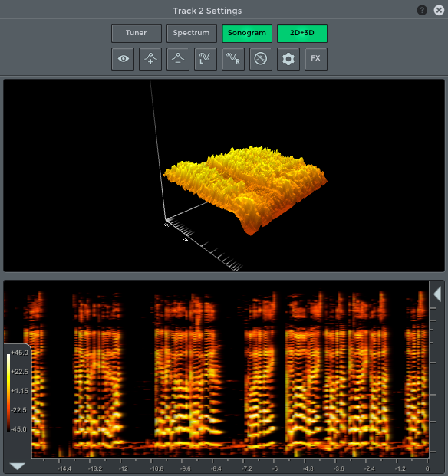Close the Track 2 Settings window
Viewport: 448px width, 476px height.
click(x=439, y=10)
